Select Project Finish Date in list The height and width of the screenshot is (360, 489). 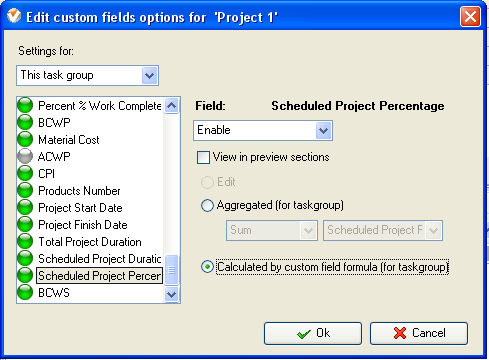(83, 225)
